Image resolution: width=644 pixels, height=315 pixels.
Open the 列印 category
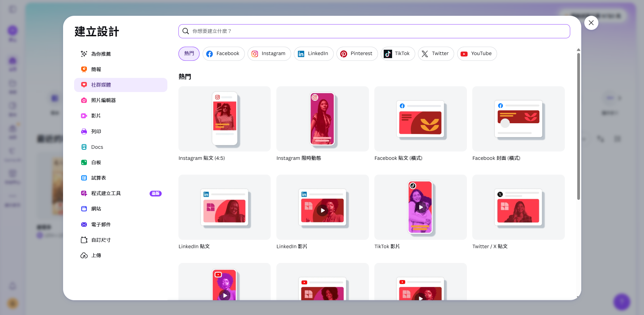pos(121,131)
